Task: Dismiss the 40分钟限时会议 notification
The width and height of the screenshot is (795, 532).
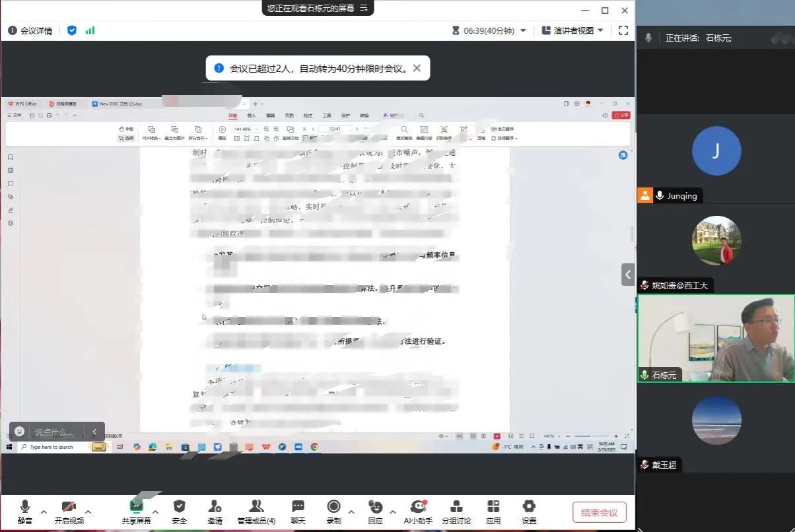Action: tap(417, 68)
